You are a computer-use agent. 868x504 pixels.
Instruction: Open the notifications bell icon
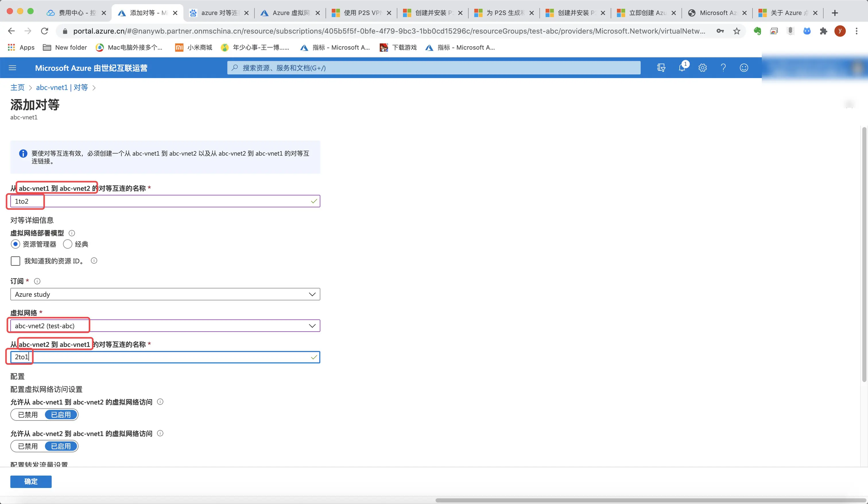682,67
